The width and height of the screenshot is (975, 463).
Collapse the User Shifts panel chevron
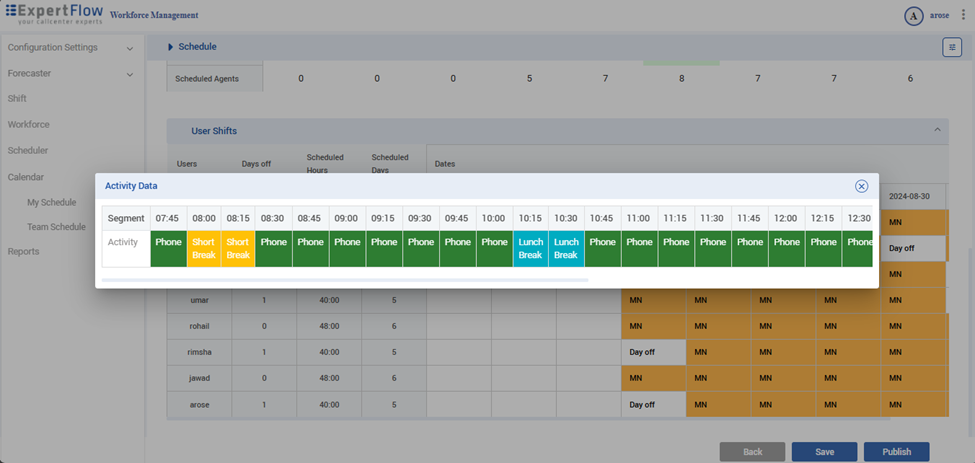click(x=937, y=130)
